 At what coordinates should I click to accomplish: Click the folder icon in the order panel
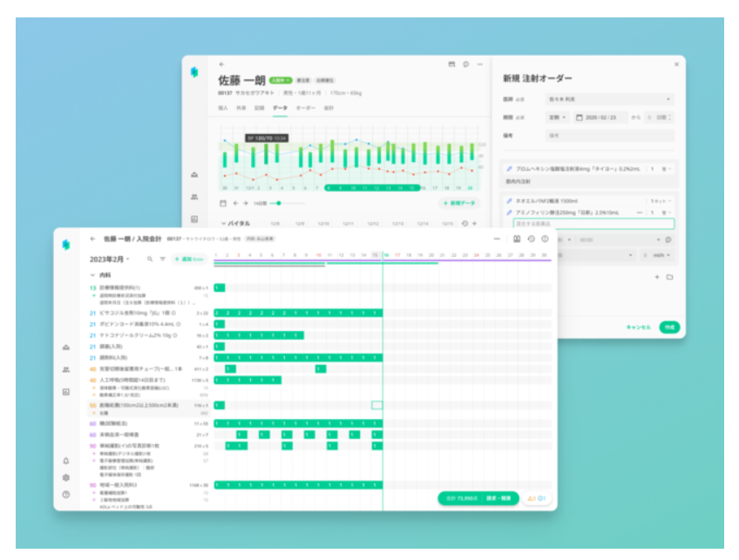pyautogui.click(x=669, y=277)
